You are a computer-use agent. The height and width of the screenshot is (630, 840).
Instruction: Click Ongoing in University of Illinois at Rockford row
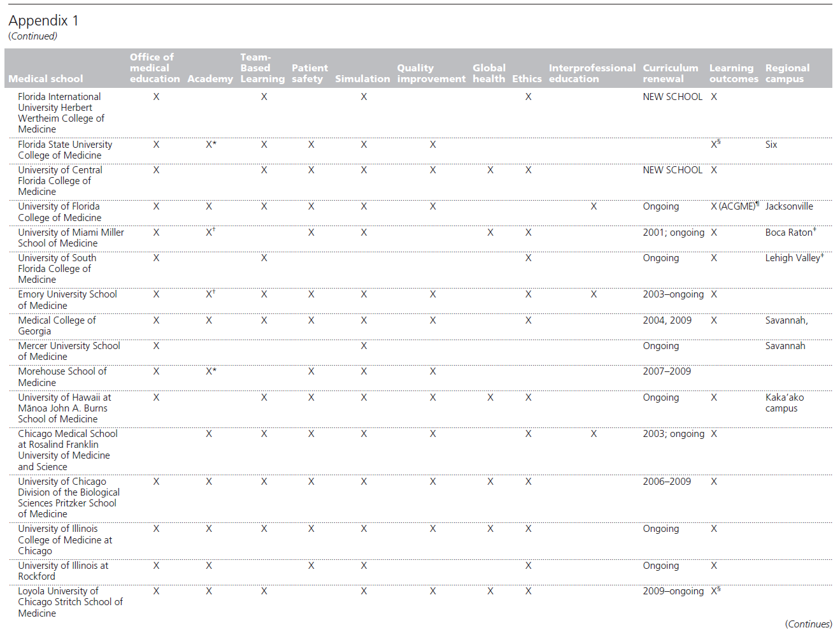[660, 566]
